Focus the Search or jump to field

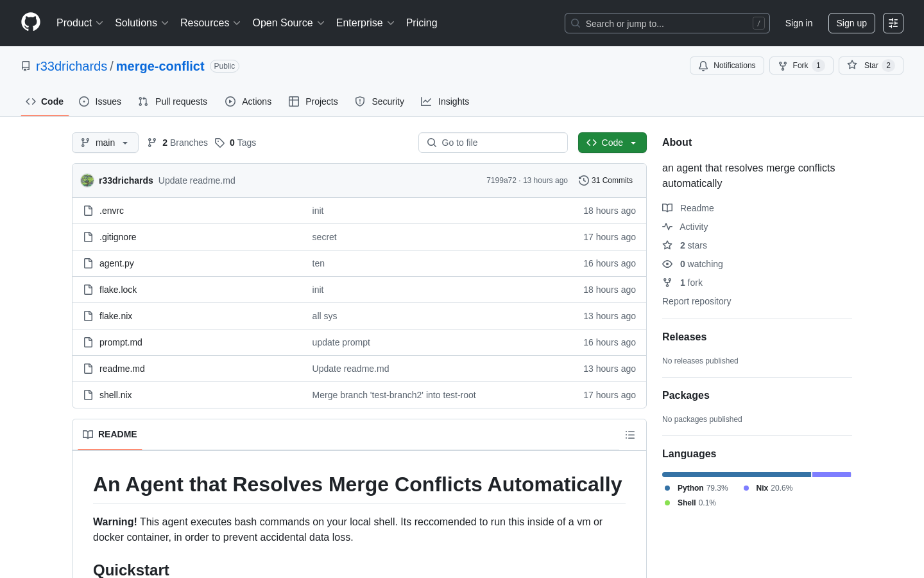667,23
